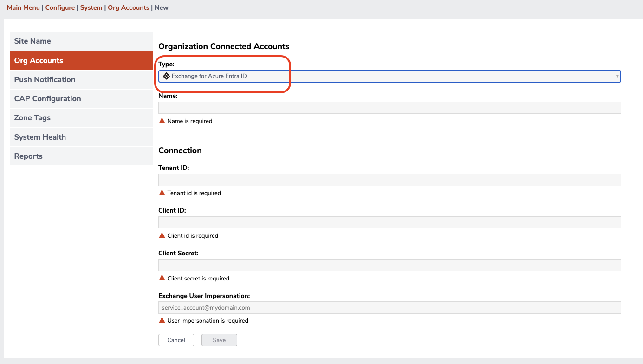Save the new org account

click(x=219, y=340)
